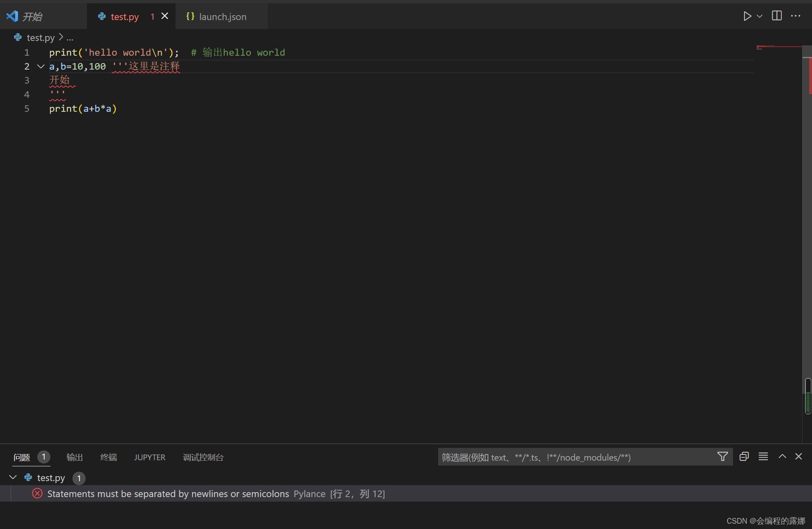Switch to the 调试控制台 debug console tab
The width and height of the screenshot is (812, 529).
[203, 457]
